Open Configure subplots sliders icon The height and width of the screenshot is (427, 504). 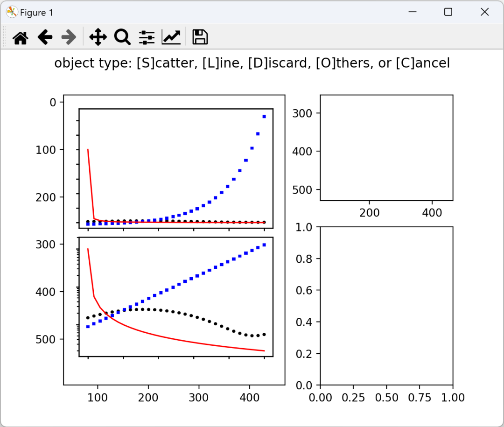[x=147, y=37]
